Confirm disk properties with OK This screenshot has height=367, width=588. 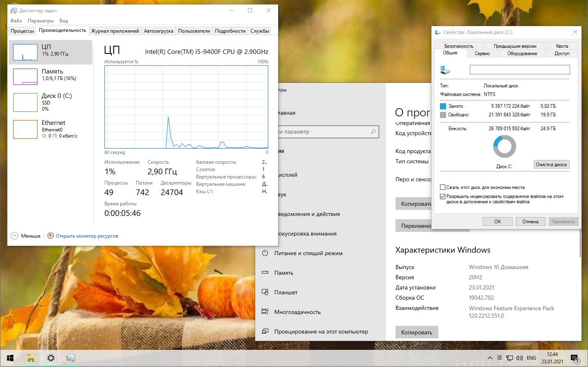click(497, 222)
